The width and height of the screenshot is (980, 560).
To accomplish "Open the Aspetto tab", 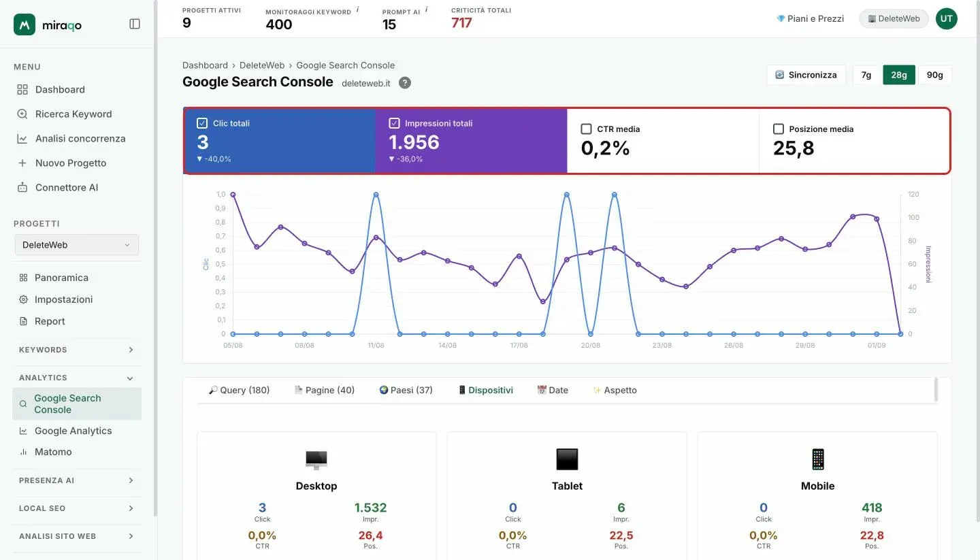I will pyautogui.click(x=615, y=390).
